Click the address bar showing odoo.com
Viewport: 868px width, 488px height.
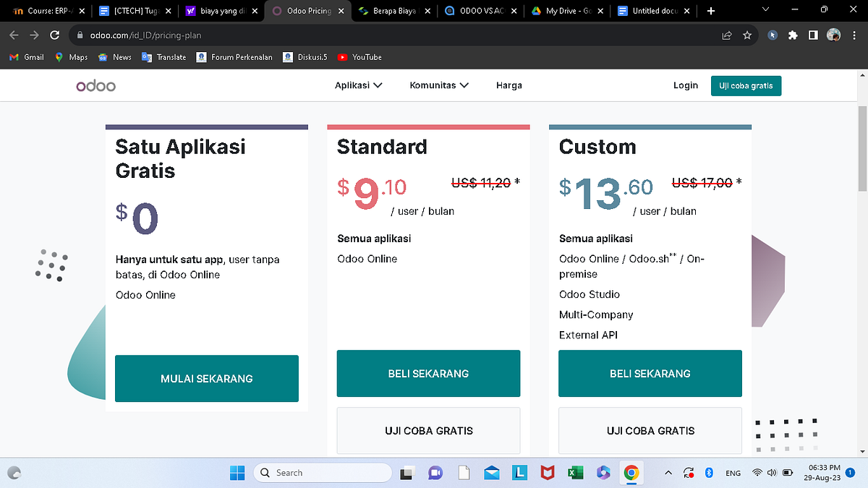click(x=145, y=34)
